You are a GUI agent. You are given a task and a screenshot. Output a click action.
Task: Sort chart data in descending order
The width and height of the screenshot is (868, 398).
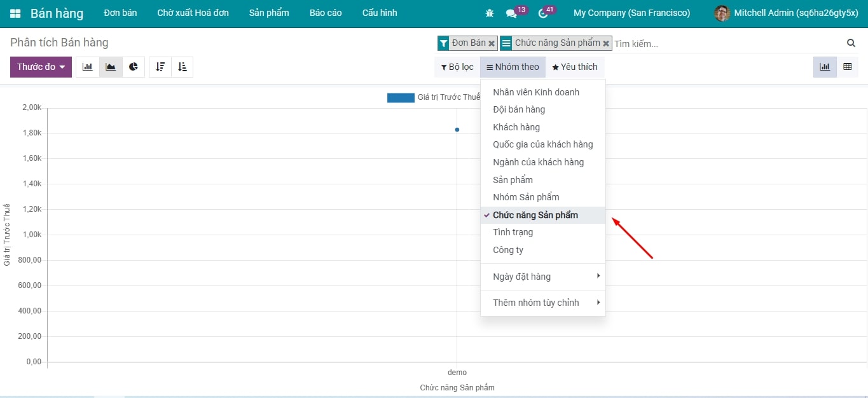160,67
